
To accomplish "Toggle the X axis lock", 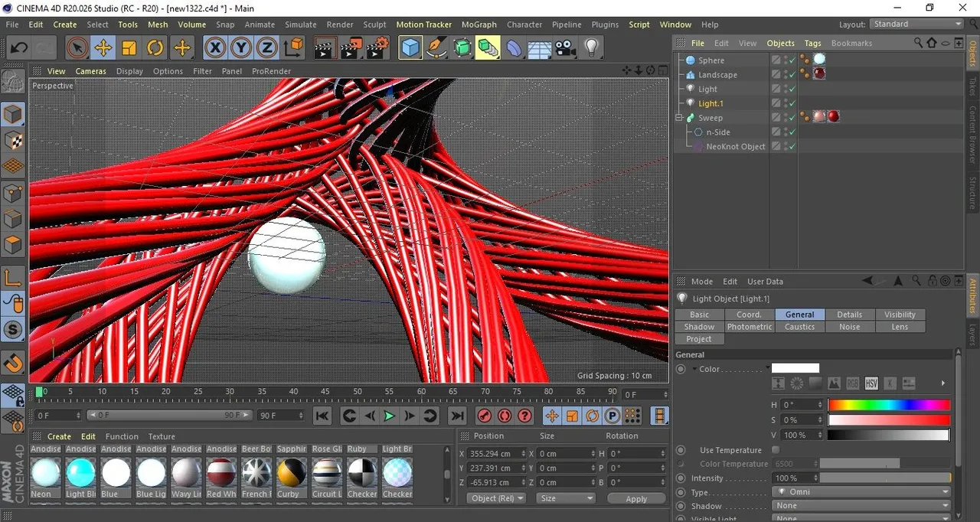I will pyautogui.click(x=216, y=48).
